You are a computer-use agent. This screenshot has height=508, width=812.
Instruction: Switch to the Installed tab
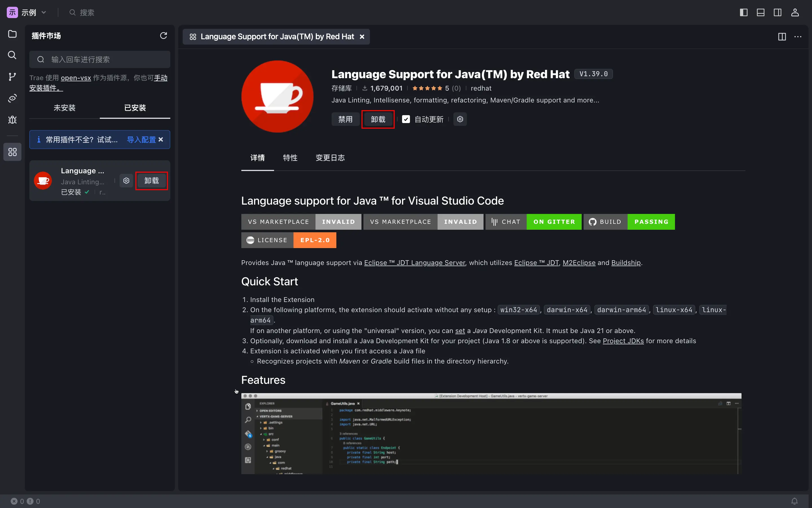[135, 108]
